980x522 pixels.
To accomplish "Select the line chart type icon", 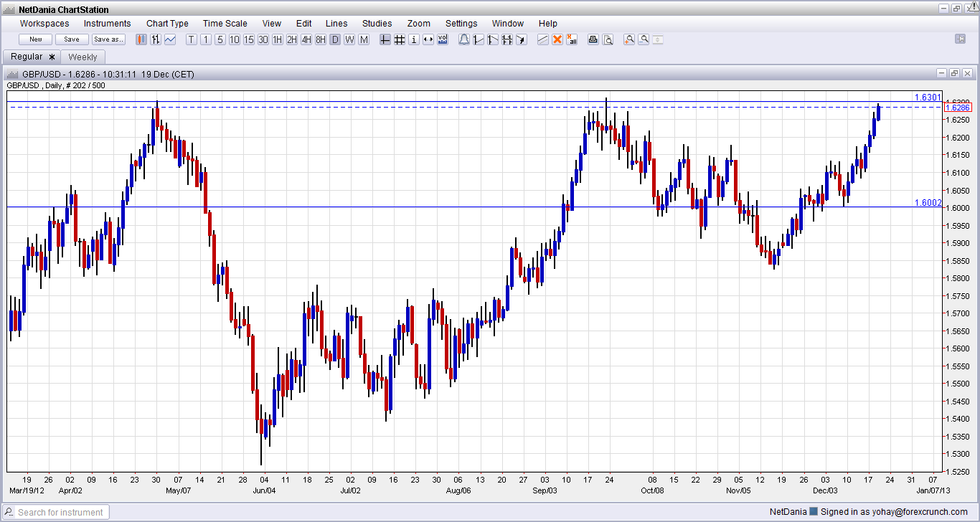I will click(170, 39).
